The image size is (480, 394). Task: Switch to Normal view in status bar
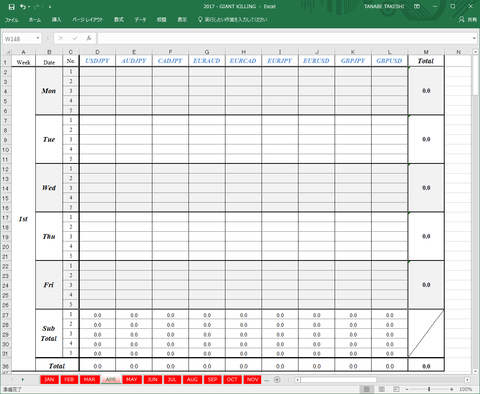click(x=367, y=389)
